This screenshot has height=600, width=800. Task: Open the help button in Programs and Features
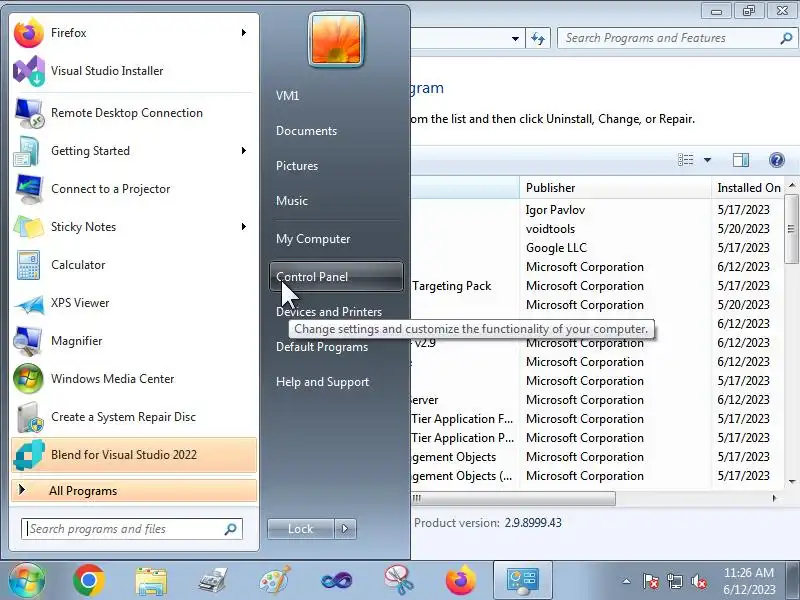tap(777, 160)
